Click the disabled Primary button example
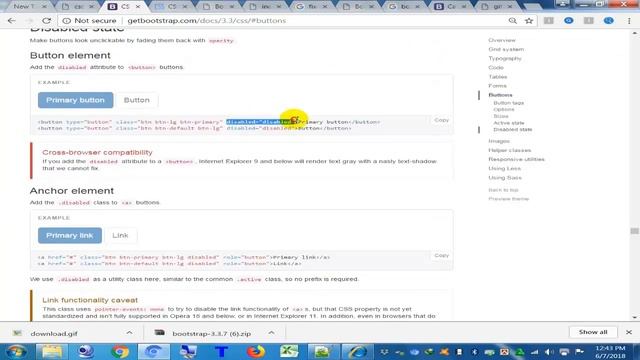This screenshot has height=360, width=640. (x=76, y=100)
